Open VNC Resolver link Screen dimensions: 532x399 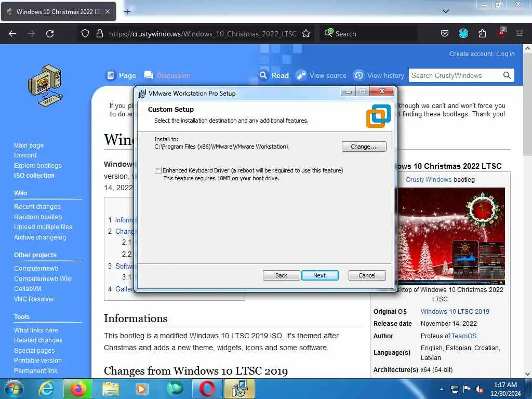pos(34,299)
